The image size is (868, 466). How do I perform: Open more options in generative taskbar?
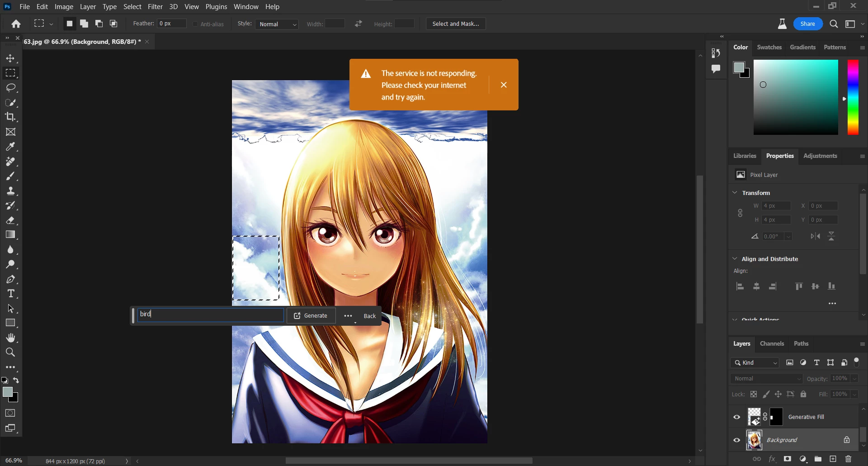pos(348,316)
